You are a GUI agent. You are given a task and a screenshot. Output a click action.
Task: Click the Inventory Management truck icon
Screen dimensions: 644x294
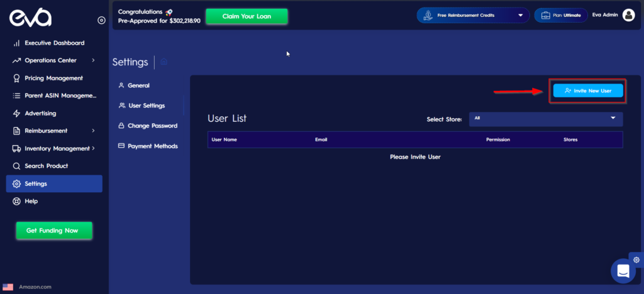pyautogui.click(x=16, y=148)
